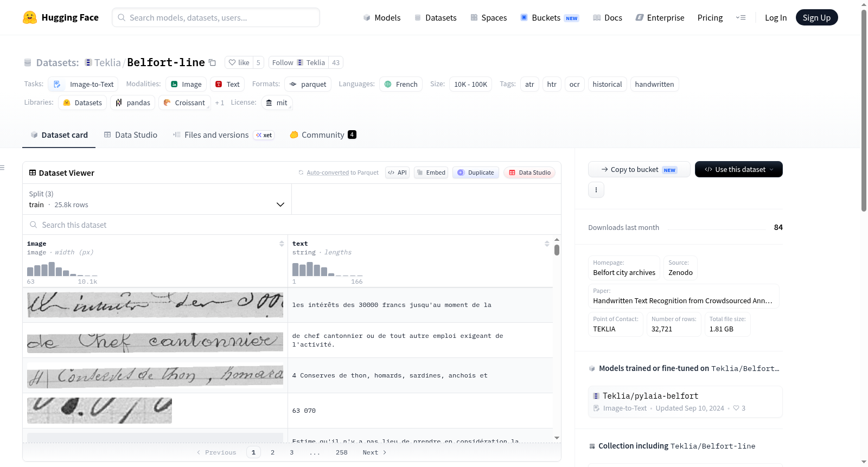Go to Next page of dataset rows
The height and width of the screenshot is (467, 868).
click(x=374, y=452)
